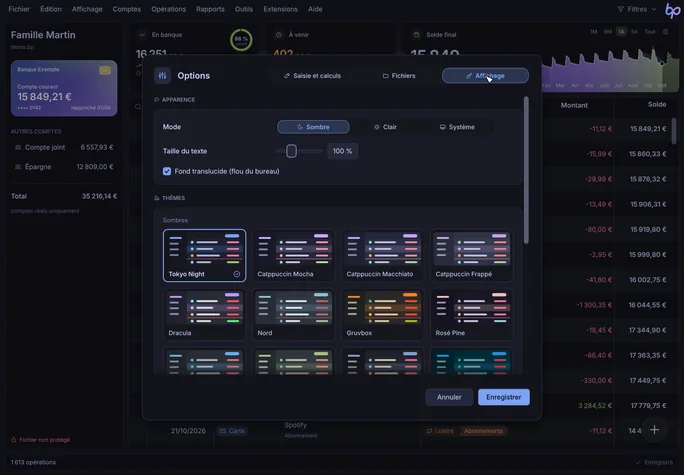This screenshot has height=475, width=684.
Task: Open the Affichage menu in menu bar
Action: point(87,9)
